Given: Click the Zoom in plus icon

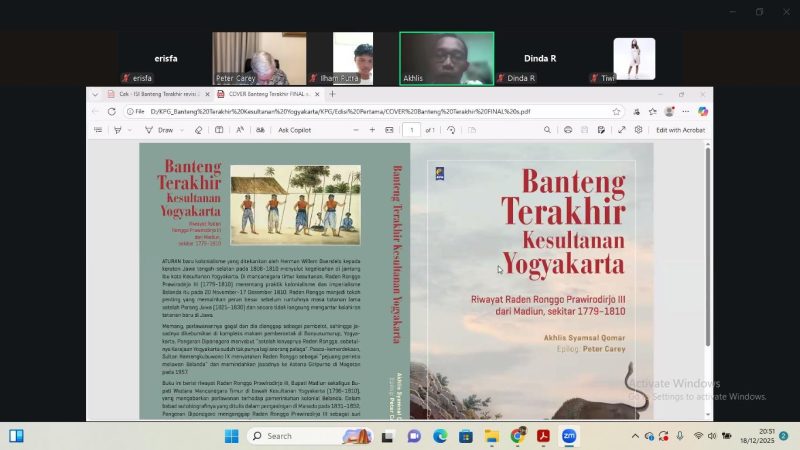Looking at the screenshot, I should point(372,130).
